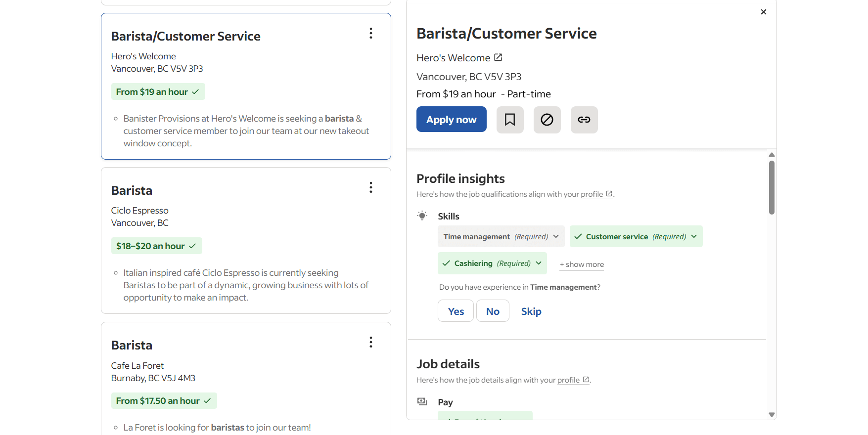Click external icon next to Job details profile link
868x435 pixels.
pyautogui.click(x=586, y=380)
